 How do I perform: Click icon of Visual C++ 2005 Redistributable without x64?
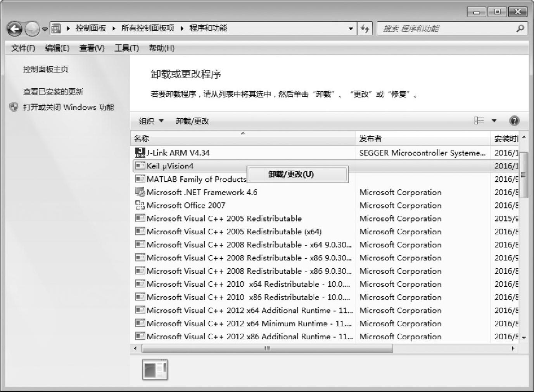[140, 218]
